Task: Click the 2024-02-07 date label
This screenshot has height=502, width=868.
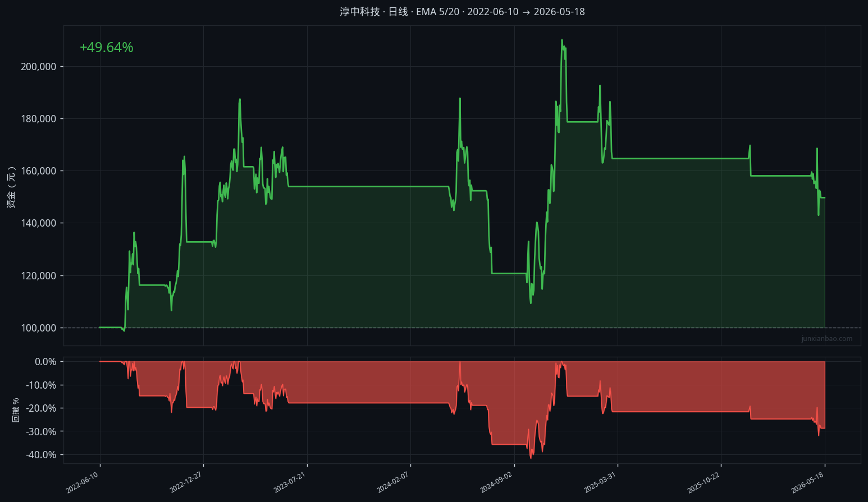Action: coord(393,482)
